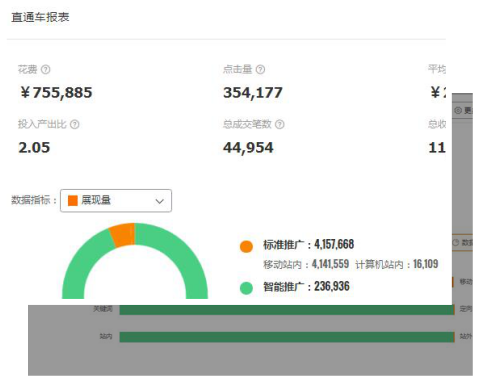The width and height of the screenshot is (479, 382).
Task: Click the 计算机站内 value 16,109
Action: [426, 264]
